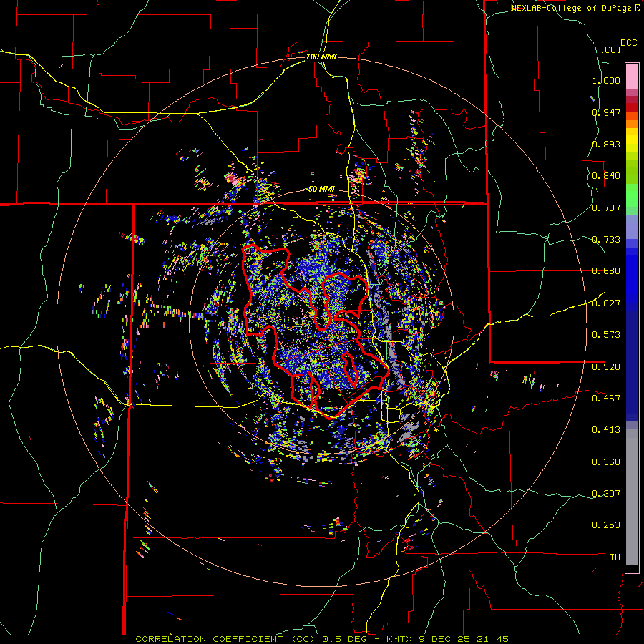Viewport: 644px width, 644px height.
Task: Pick the bright green band of the color bar
Action: click(x=632, y=195)
